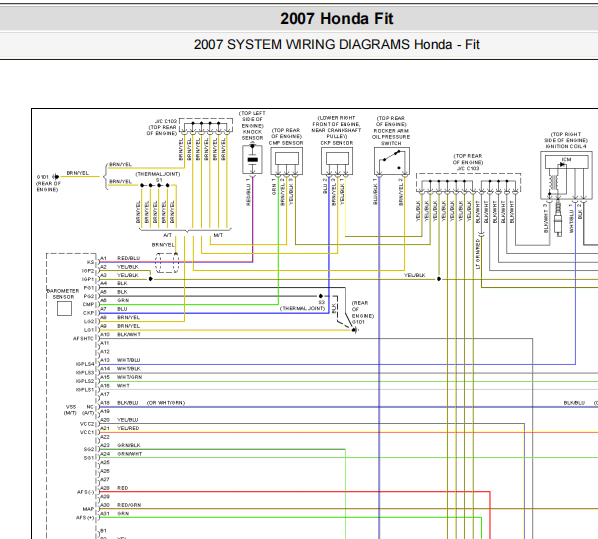Click the BAROMETER SENSOR label
598x539 pixels.
pyautogui.click(x=63, y=294)
